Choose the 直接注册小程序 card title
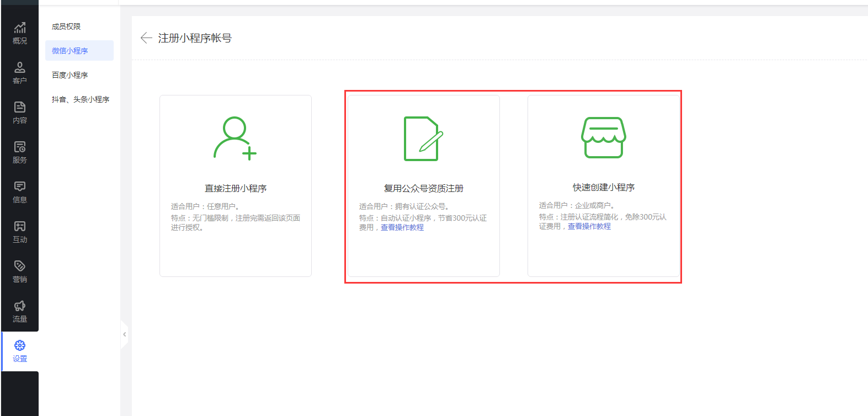This screenshot has width=868, height=416. point(236,189)
